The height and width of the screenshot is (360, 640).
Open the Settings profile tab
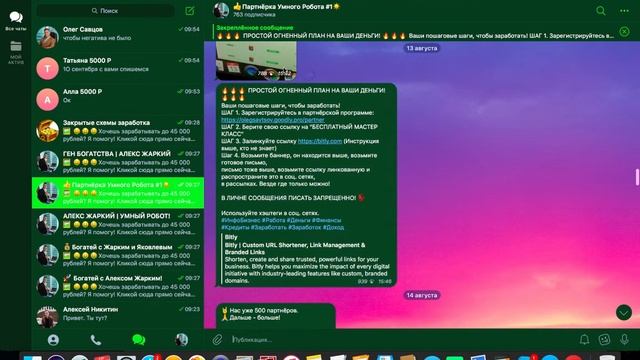(x=181, y=340)
